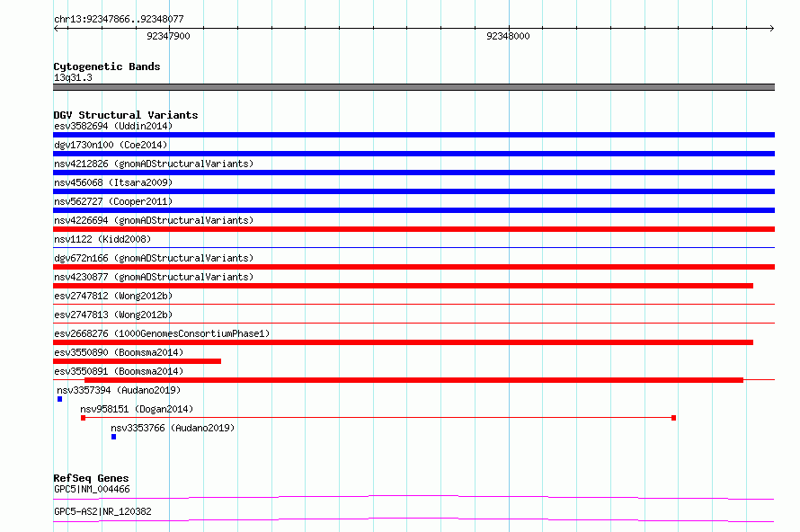Open variant esv3550890 (Boomsma2014) label
800x532 pixels.
coord(119,352)
